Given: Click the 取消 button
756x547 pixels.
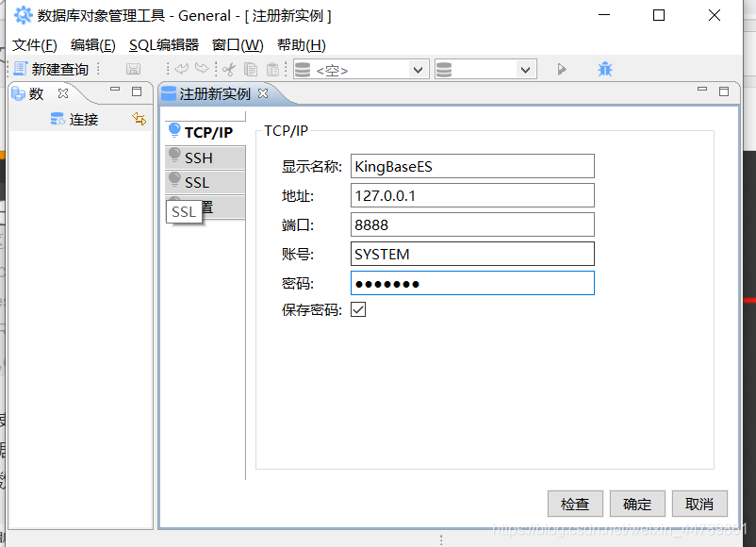Looking at the screenshot, I should click(x=699, y=504).
